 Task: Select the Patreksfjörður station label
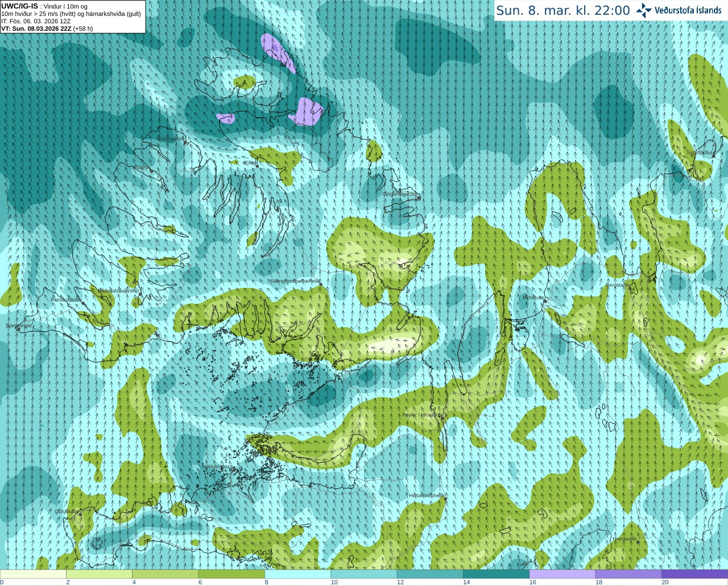coord(67,299)
